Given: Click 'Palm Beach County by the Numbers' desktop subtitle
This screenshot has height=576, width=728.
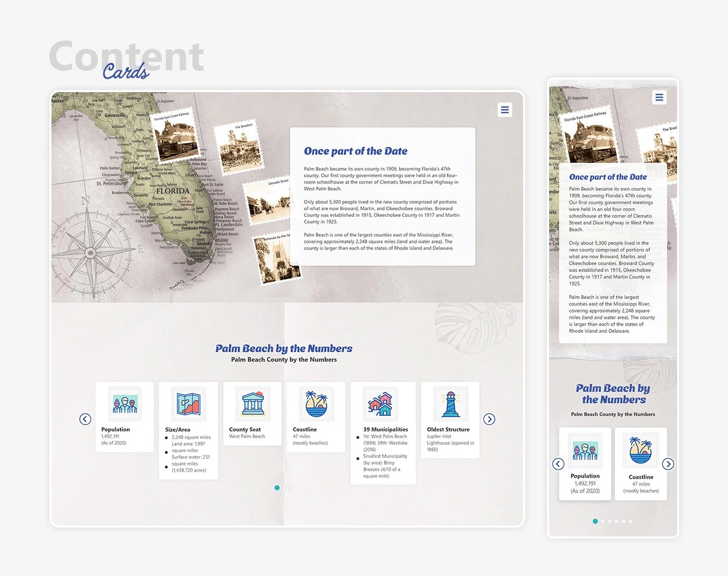Looking at the screenshot, I should [284, 360].
